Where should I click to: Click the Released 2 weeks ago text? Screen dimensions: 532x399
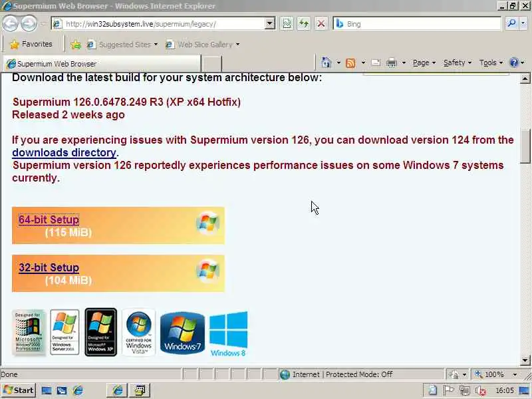pyautogui.click(x=68, y=114)
